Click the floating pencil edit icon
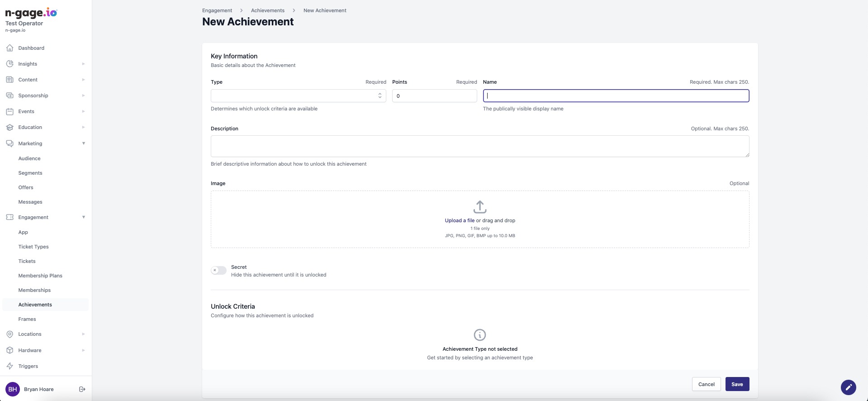The height and width of the screenshot is (401, 868). coord(848,387)
